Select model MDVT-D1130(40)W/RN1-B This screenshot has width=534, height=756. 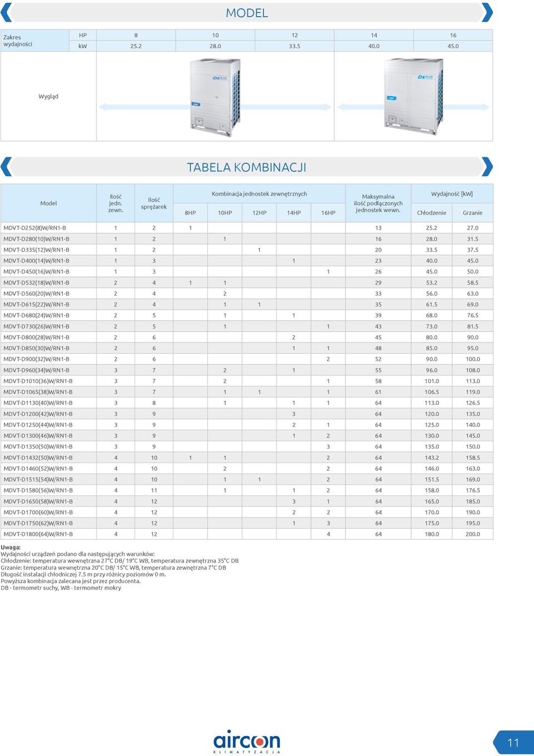click(x=38, y=403)
